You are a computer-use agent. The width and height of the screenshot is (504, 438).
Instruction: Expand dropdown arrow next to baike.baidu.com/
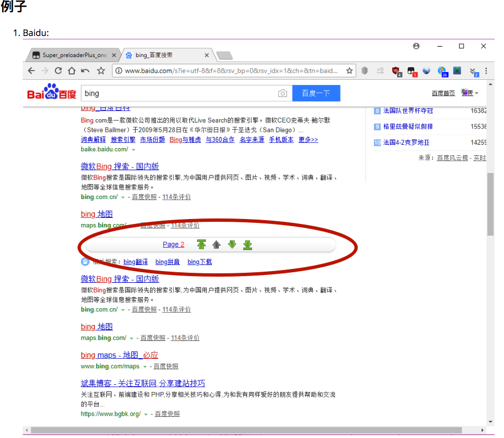[133, 150]
